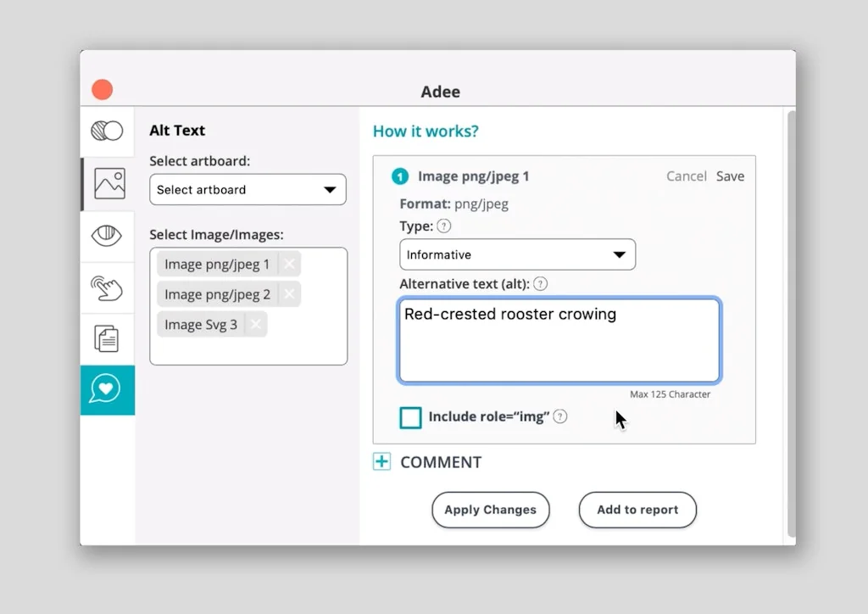Click the help icon next to Type

pos(444,226)
